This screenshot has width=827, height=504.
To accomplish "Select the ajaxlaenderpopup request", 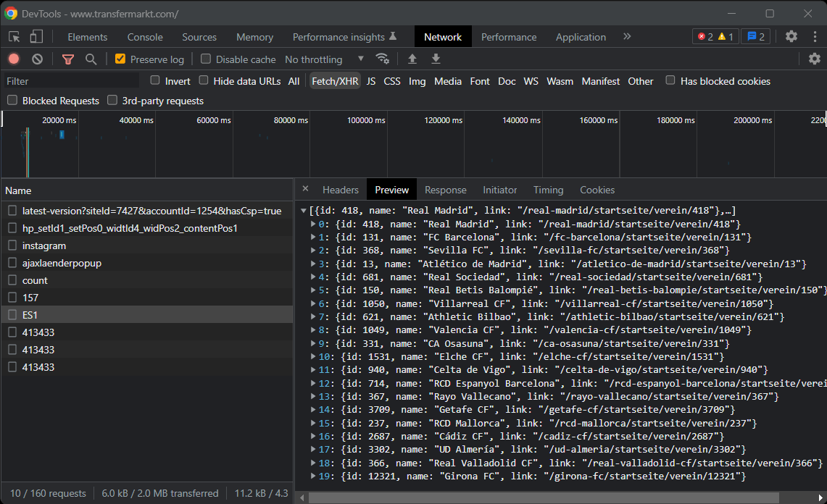I will click(x=146, y=263).
